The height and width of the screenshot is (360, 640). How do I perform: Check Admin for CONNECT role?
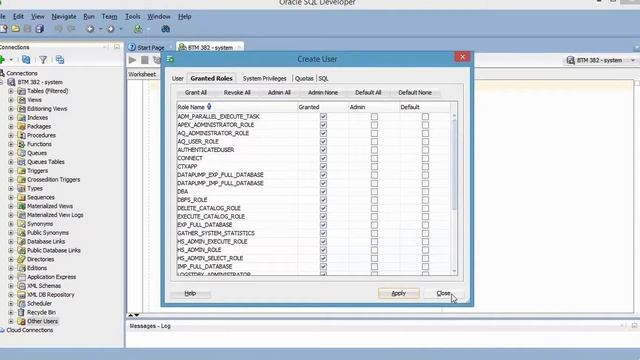coord(374,158)
